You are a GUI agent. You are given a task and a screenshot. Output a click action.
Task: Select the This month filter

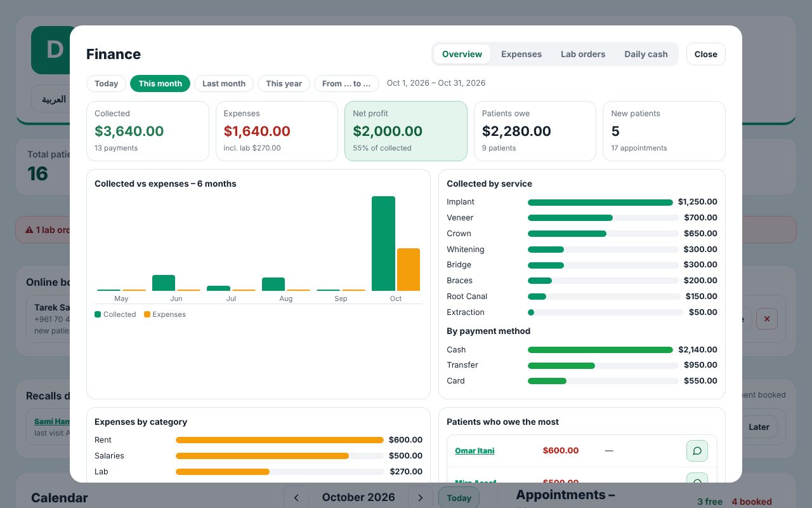click(x=160, y=84)
